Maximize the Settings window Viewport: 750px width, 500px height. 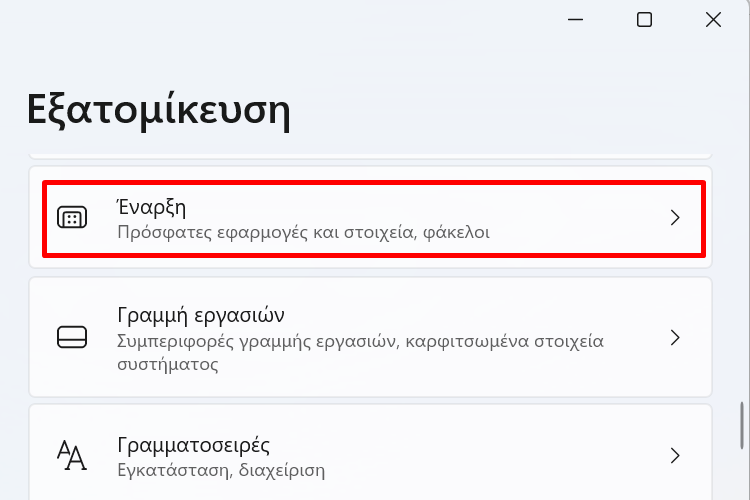(645, 19)
